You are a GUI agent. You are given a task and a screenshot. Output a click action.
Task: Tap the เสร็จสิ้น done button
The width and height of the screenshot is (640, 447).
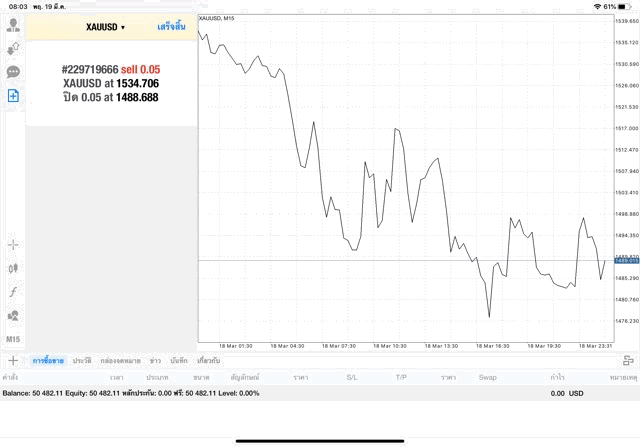point(171,27)
